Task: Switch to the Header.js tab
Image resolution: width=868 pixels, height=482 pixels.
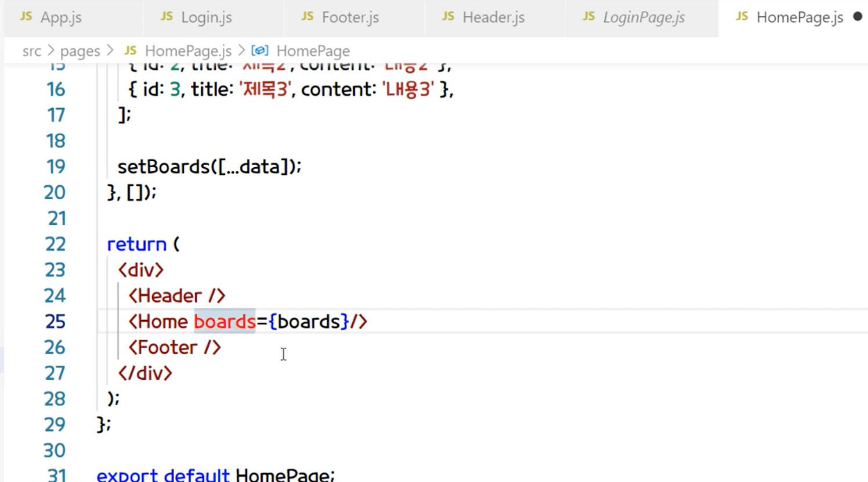Action: click(495, 17)
